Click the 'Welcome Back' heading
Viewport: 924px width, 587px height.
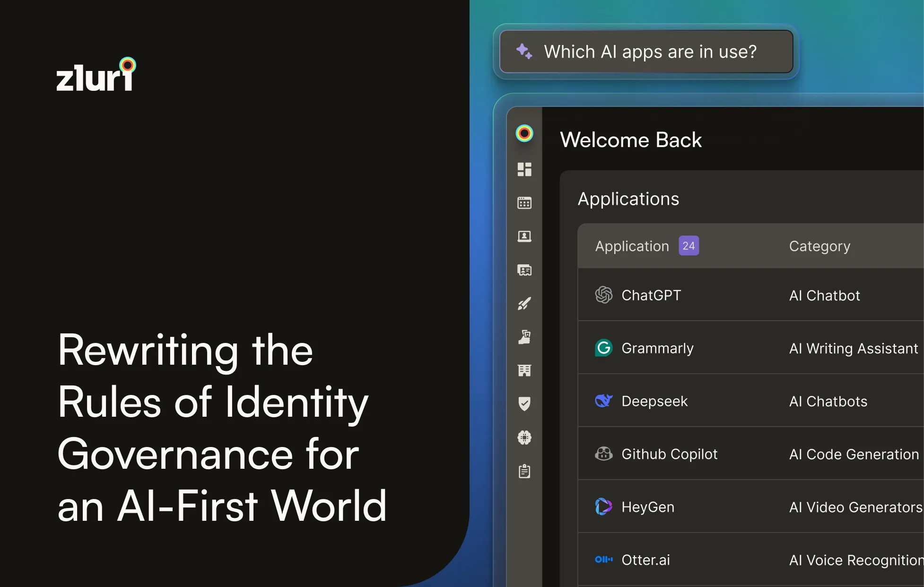point(631,140)
